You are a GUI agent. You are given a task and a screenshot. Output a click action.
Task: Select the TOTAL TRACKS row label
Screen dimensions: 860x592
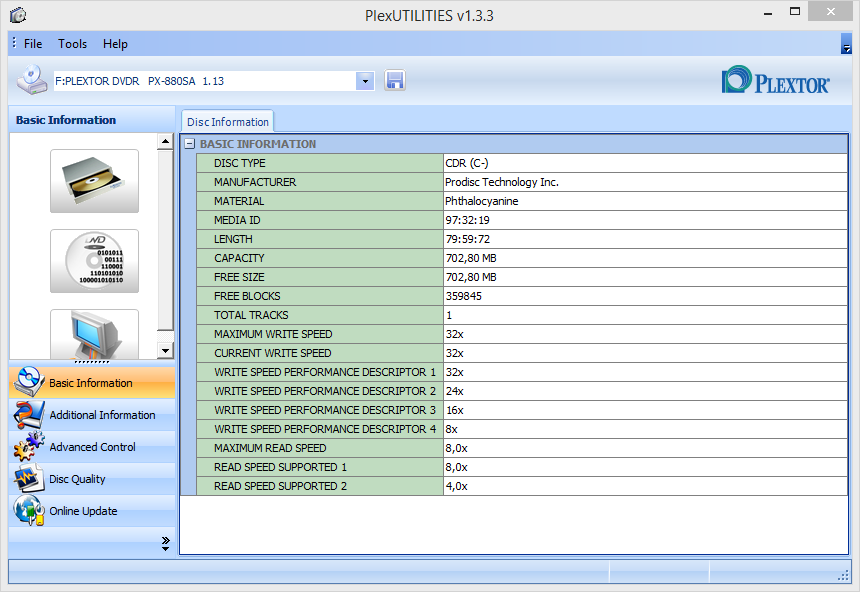pos(320,315)
